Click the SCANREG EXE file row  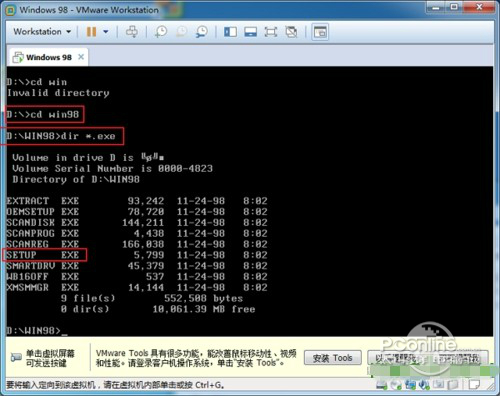coord(137,244)
